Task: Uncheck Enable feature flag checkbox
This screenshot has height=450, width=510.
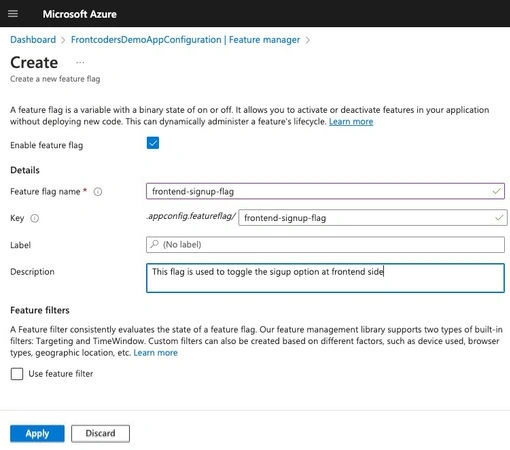Action: coord(153,143)
